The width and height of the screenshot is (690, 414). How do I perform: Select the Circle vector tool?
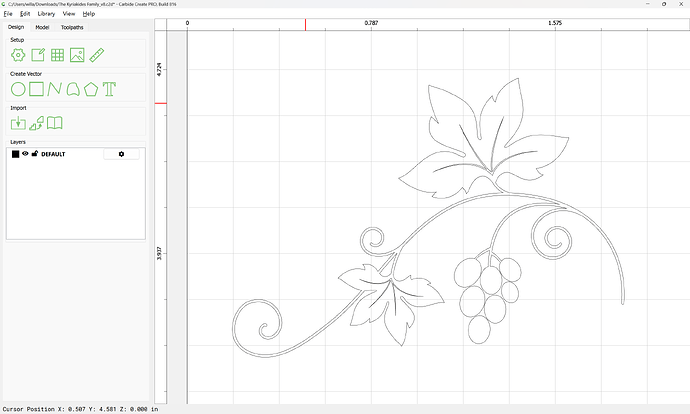[x=18, y=89]
